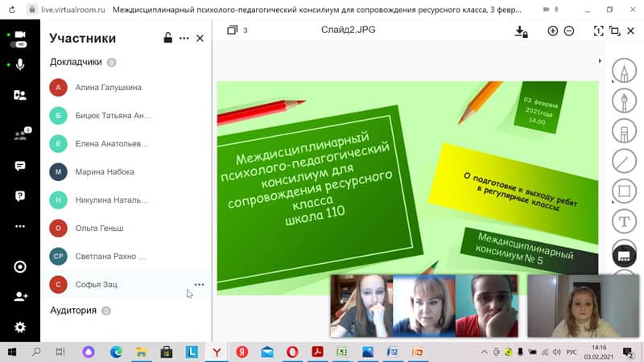Open settings gear in left sidebar

(x=19, y=327)
